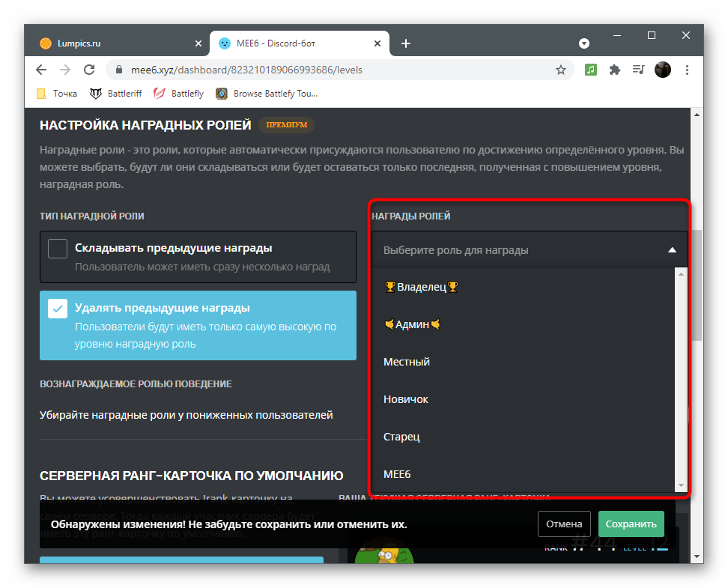728x588 pixels.
Task: Open a new tab with plus button
Action: 406,43
